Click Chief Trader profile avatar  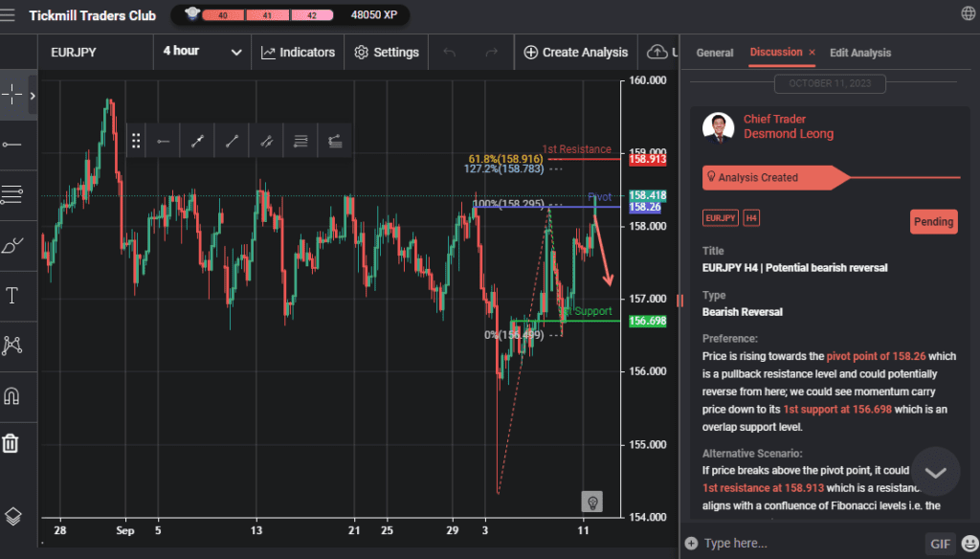718,128
